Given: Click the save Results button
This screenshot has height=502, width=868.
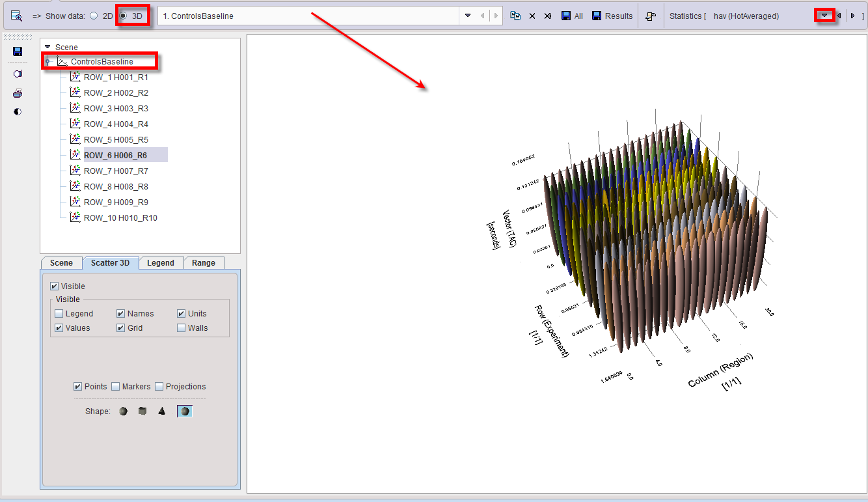Looking at the screenshot, I should click(612, 16).
